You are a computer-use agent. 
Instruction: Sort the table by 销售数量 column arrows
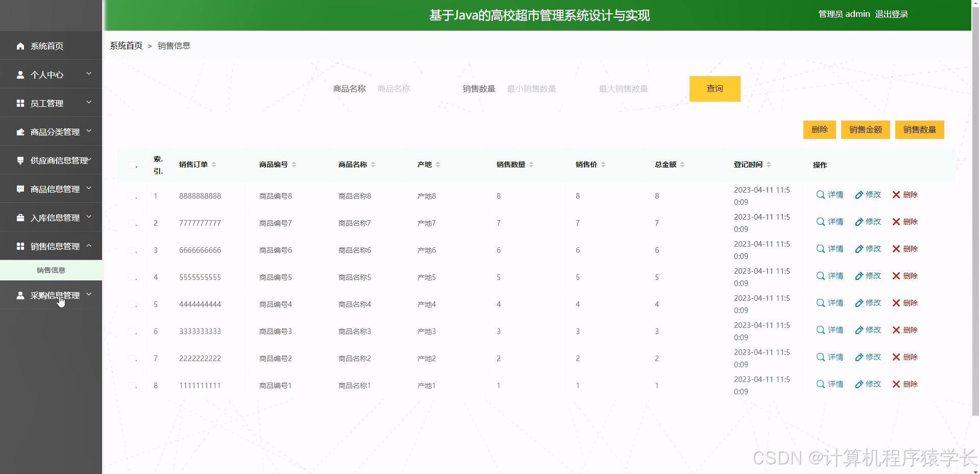pos(531,164)
